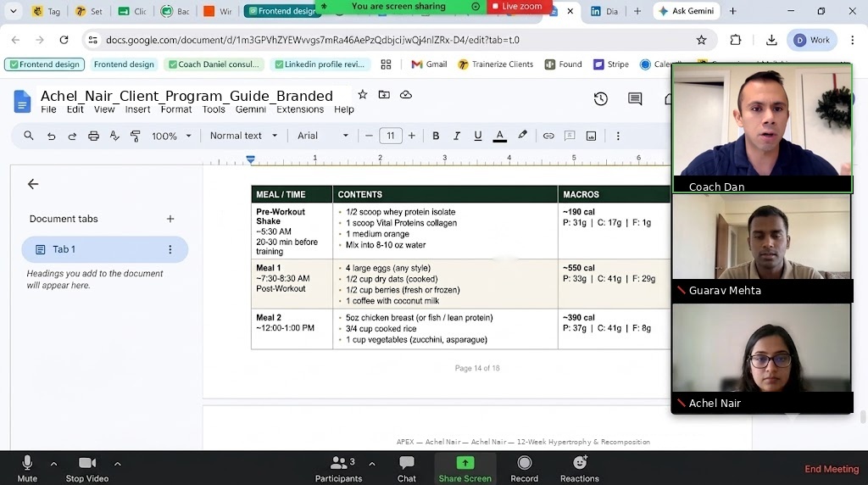Select Tab 1 in document tabs
The image size is (868, 485).
pyautogui.click(x=104, y=249)
